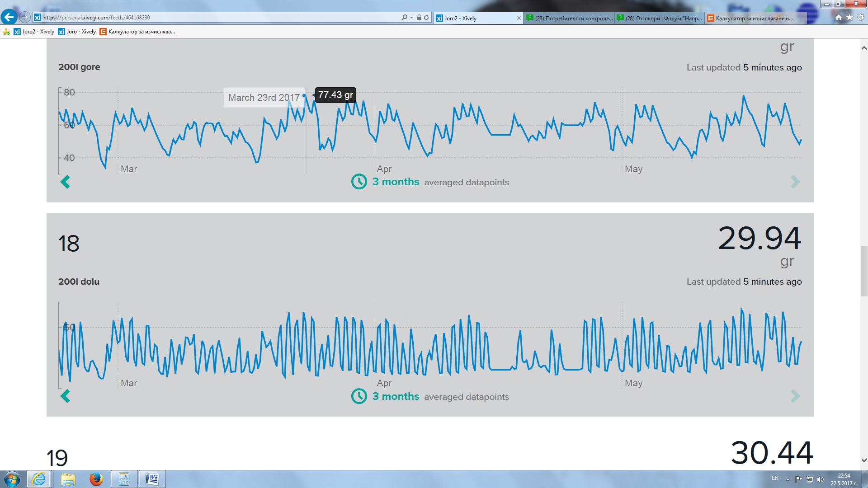The height and width of the screenshot is (488, 868).
Task: Click the clock icon under the 200l dolu chart
Action: click(x=359, y=396)
